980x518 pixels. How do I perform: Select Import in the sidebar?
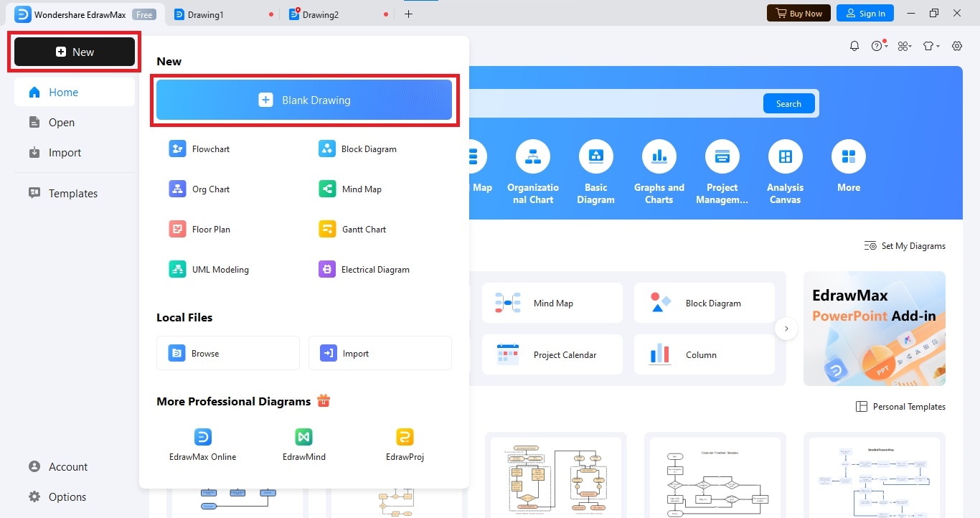pyautogui.click(x=75, y=152)
